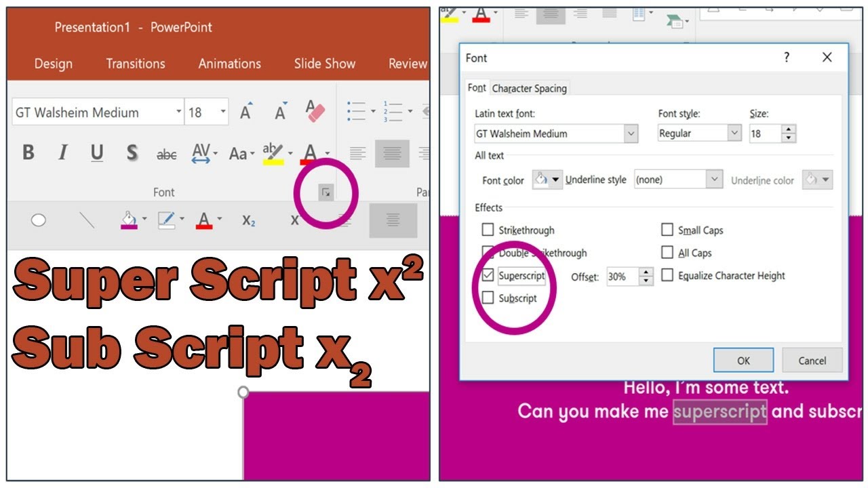Confirm the Font dialog with OK
The image size is (868, 488).
(x=744, y=361)
